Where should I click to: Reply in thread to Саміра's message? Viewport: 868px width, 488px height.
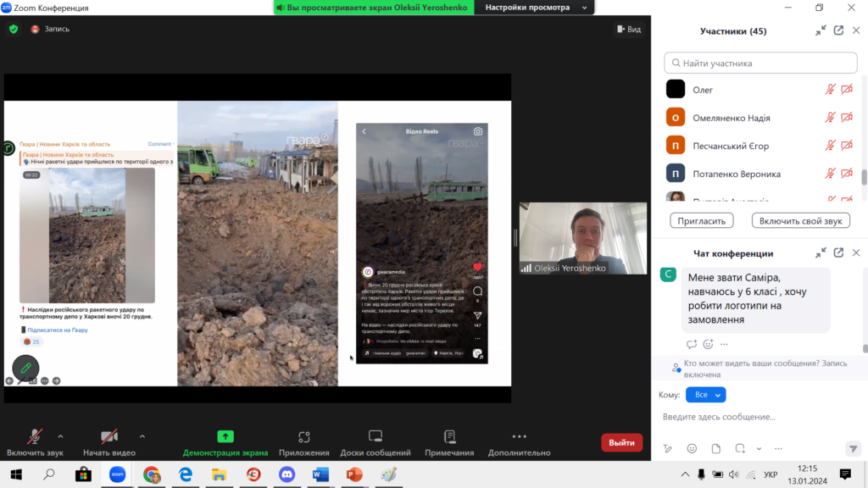click(692, 344)
